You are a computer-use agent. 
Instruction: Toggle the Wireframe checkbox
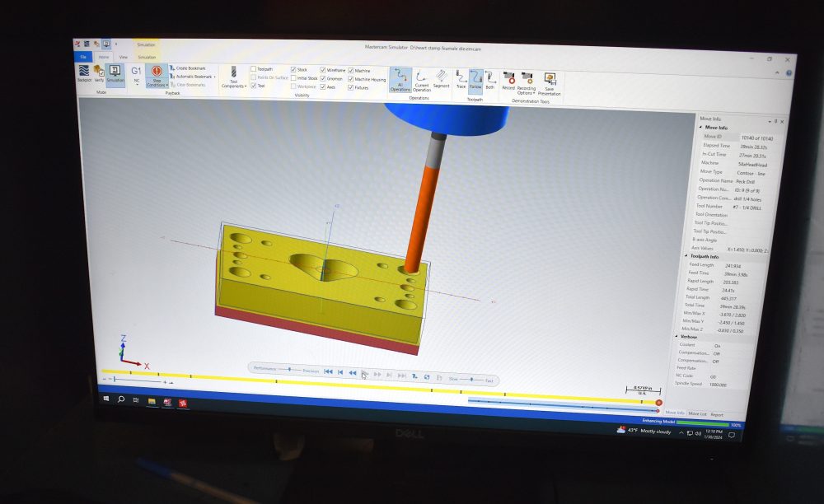coord(322,71)
